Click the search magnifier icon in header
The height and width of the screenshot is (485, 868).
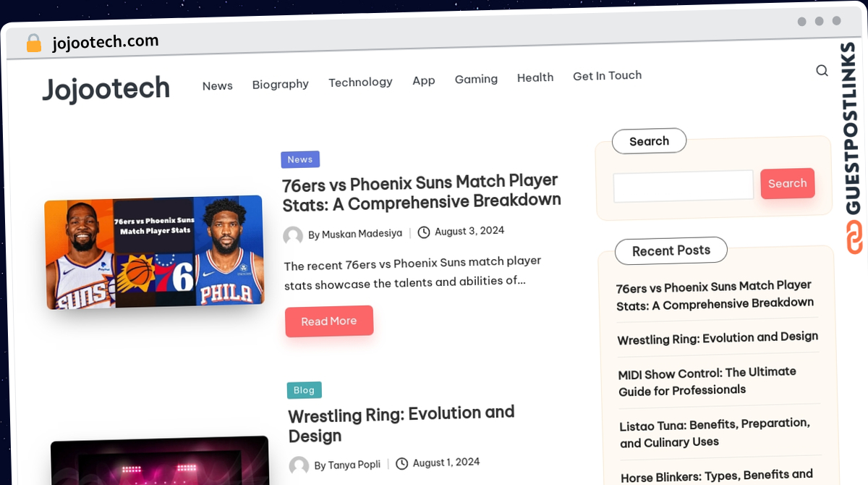pyautogui.click(x=822, y=70)
